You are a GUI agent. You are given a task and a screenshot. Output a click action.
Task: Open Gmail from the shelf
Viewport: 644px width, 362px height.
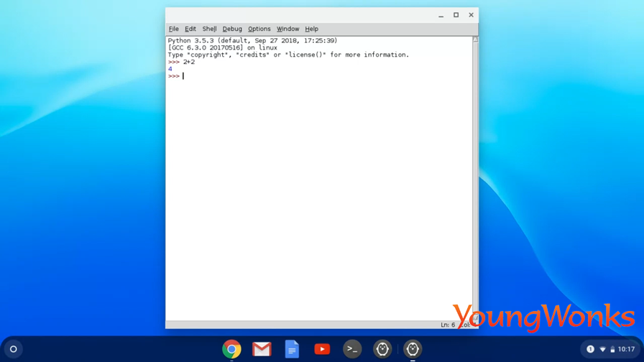pyautogui.click(x=262, y=349)
